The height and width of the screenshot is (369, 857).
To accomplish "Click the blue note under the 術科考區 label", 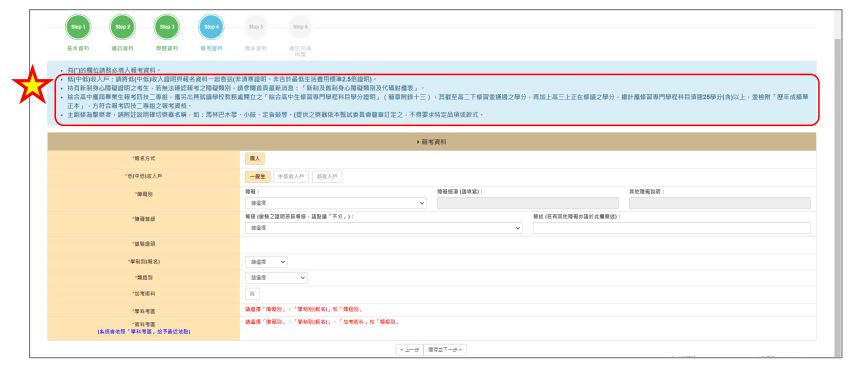I will (x=144, y=331).
